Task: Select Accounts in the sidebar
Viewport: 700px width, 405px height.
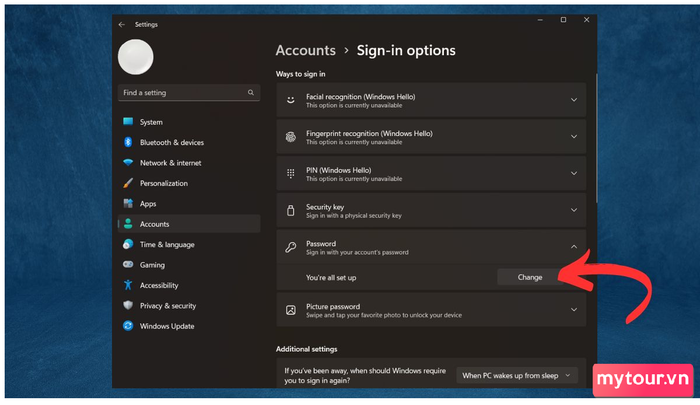Action: [189, 224]
